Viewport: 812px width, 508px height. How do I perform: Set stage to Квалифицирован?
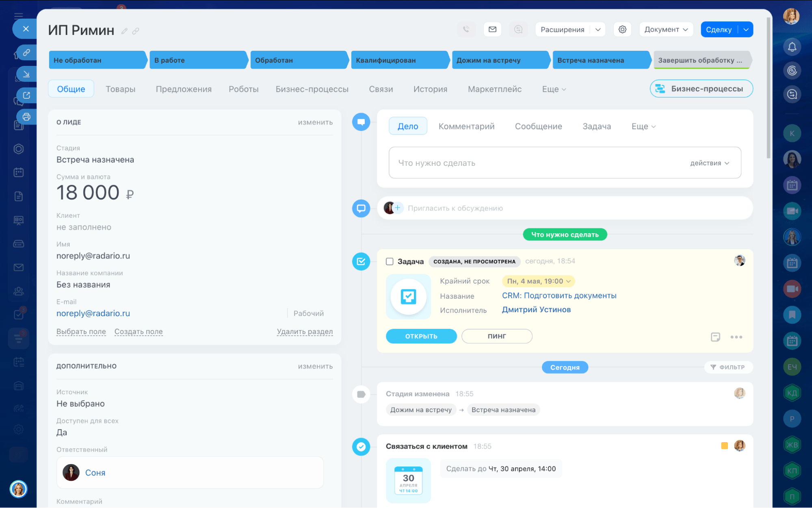400,60
